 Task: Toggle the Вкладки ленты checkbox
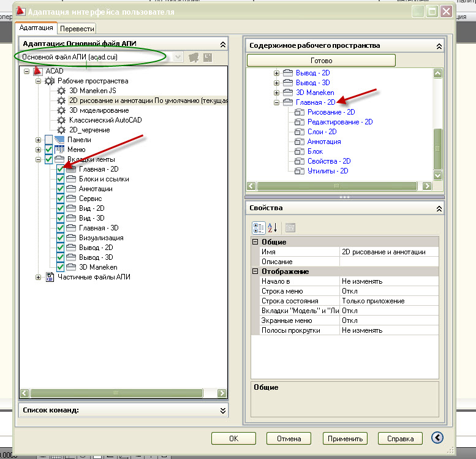[48, 159]
